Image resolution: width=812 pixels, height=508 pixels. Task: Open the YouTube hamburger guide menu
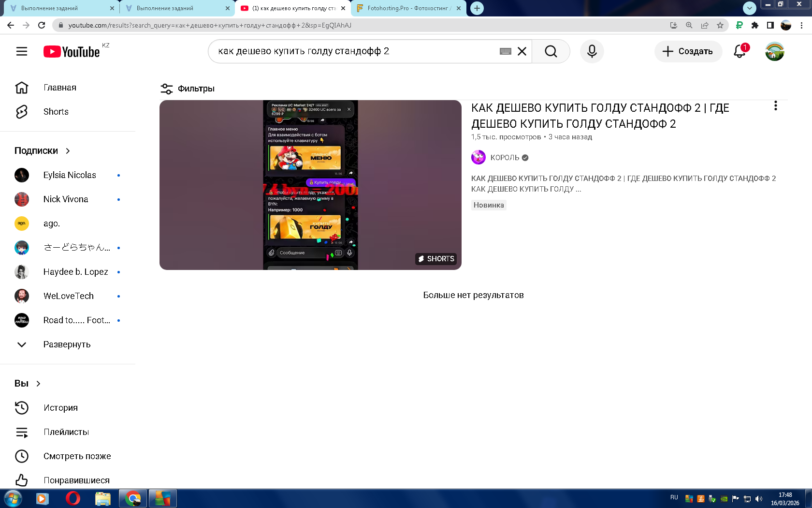(22, 51)
